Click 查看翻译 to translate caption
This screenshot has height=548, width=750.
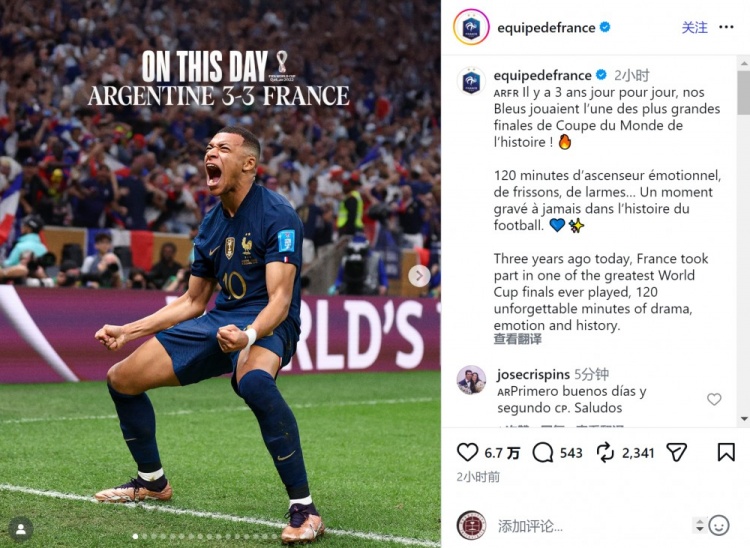(x=518, y=340)
